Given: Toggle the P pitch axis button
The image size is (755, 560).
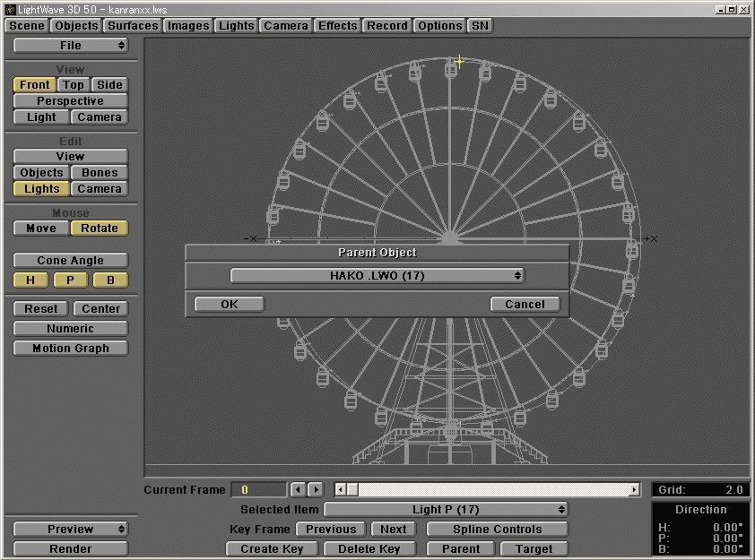Looking at the screenshot, I should (70, 280).
